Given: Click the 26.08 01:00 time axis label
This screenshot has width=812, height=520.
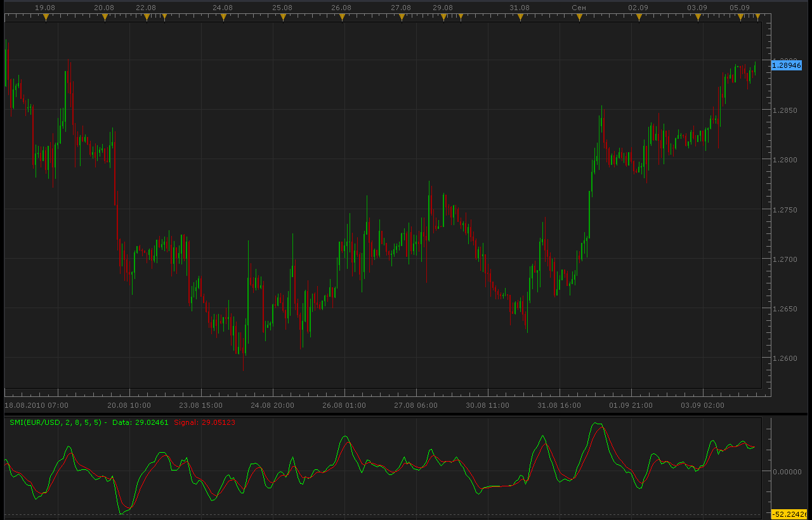Looking at the screenshot, I should tap(344, 405).
